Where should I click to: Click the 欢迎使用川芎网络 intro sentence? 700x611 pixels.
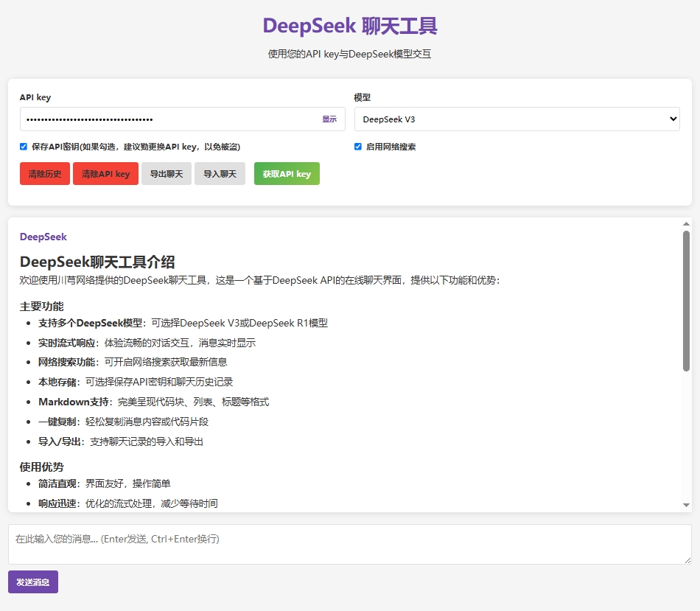click(x=260, y=280)
